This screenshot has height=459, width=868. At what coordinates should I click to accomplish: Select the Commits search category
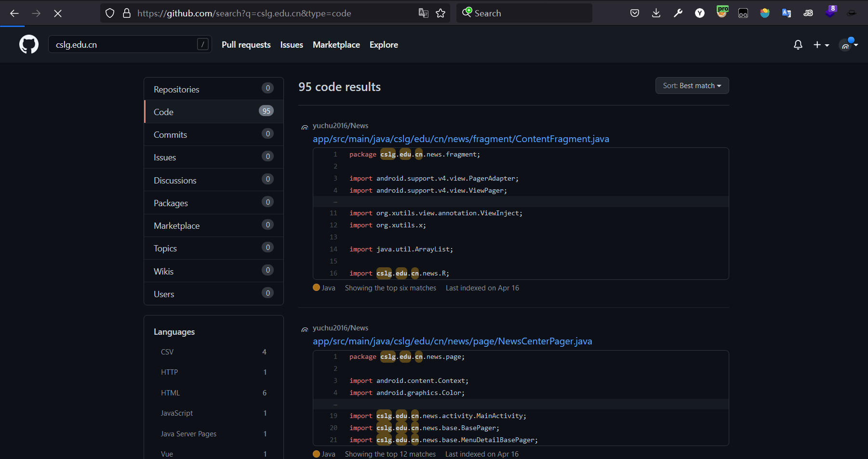click(x=214, y=134)
